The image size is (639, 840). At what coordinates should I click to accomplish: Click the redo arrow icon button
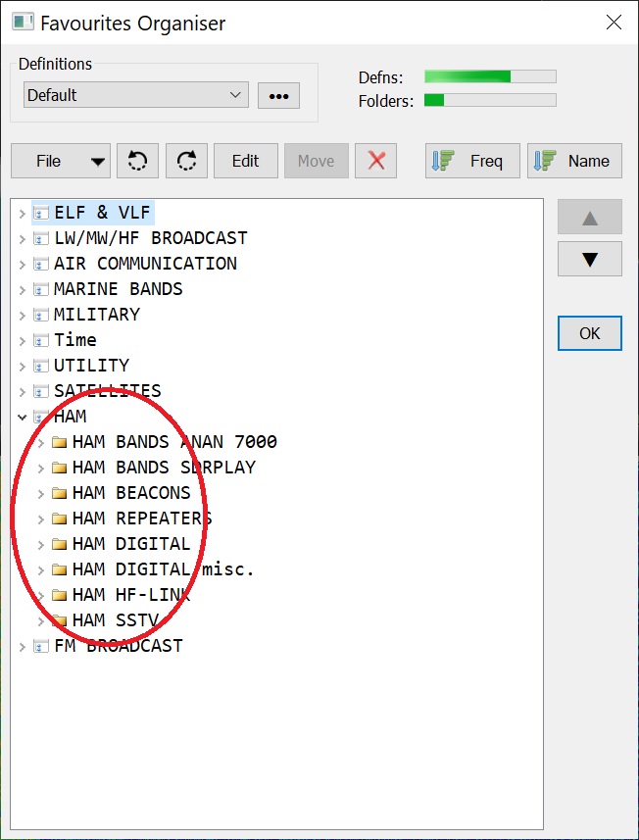(186, 162)
